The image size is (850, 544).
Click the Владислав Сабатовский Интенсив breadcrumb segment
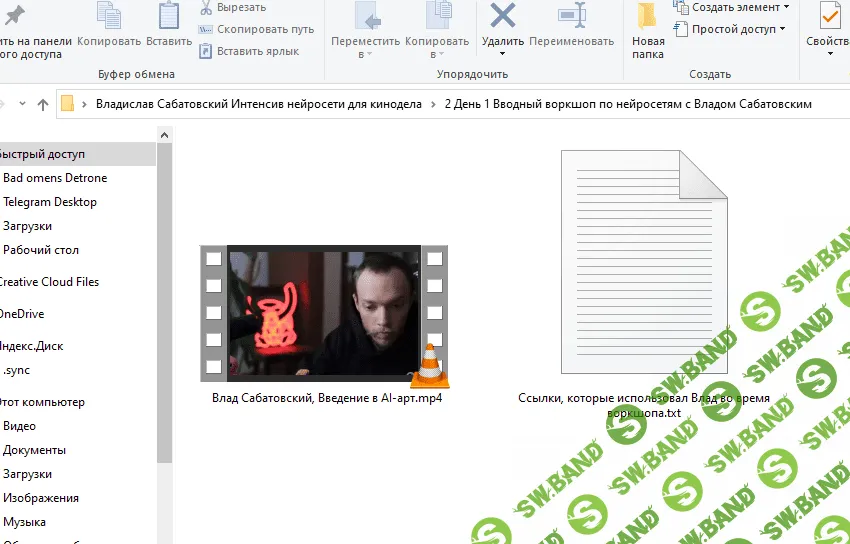coord(258,104)
